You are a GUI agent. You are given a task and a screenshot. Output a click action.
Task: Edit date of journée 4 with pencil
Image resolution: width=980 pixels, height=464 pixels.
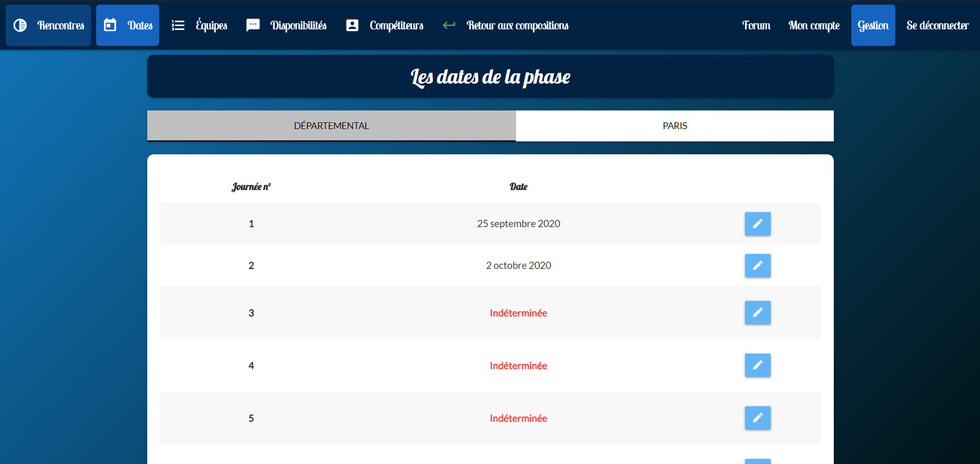[x=758, y=365]
